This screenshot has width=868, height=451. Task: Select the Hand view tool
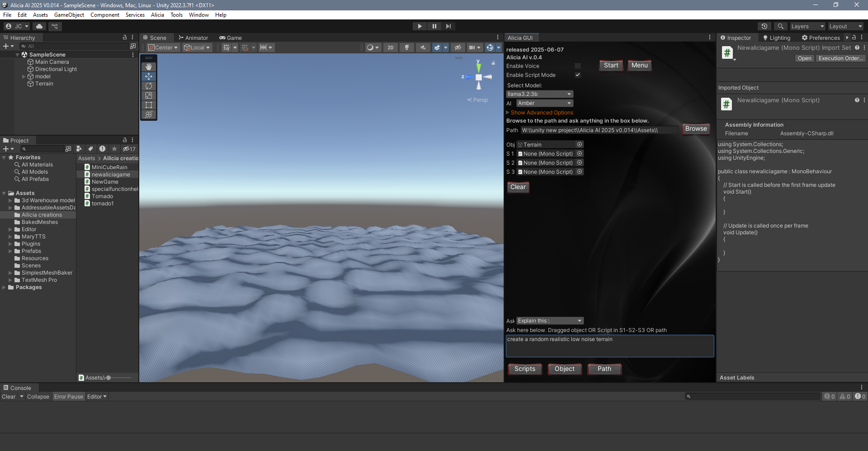(x=149, y=67)
